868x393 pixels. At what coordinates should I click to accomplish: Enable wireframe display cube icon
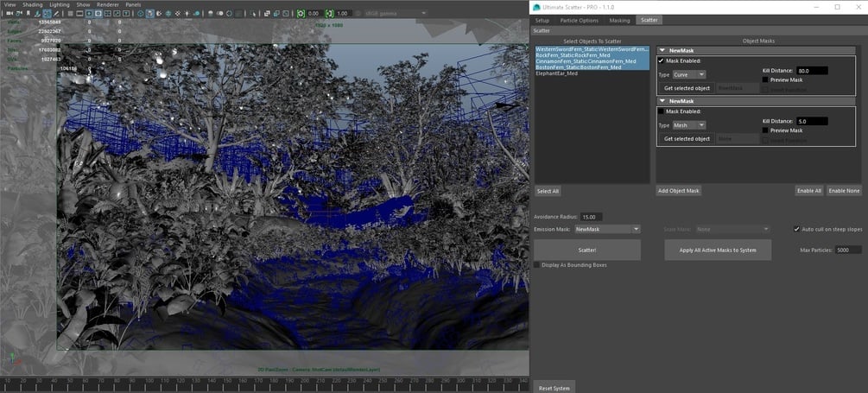click(139, 14)
